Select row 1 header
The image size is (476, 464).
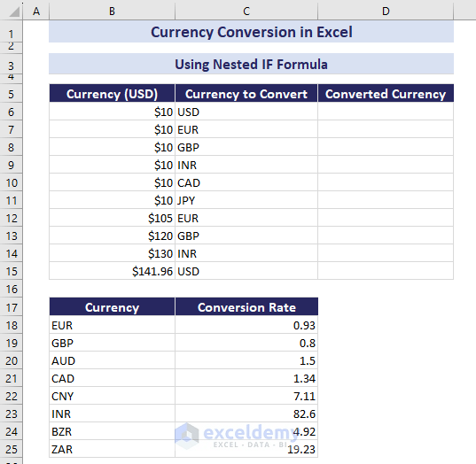point(11,31)
